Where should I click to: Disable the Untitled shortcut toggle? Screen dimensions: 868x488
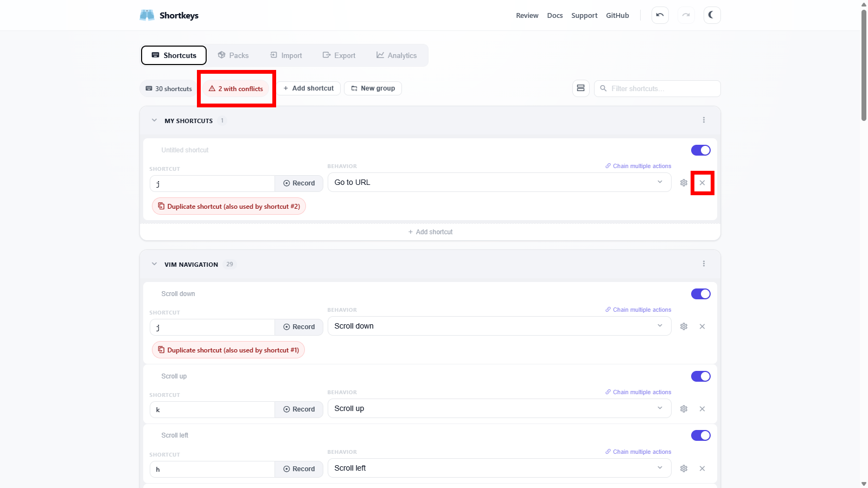pos(700,150)
